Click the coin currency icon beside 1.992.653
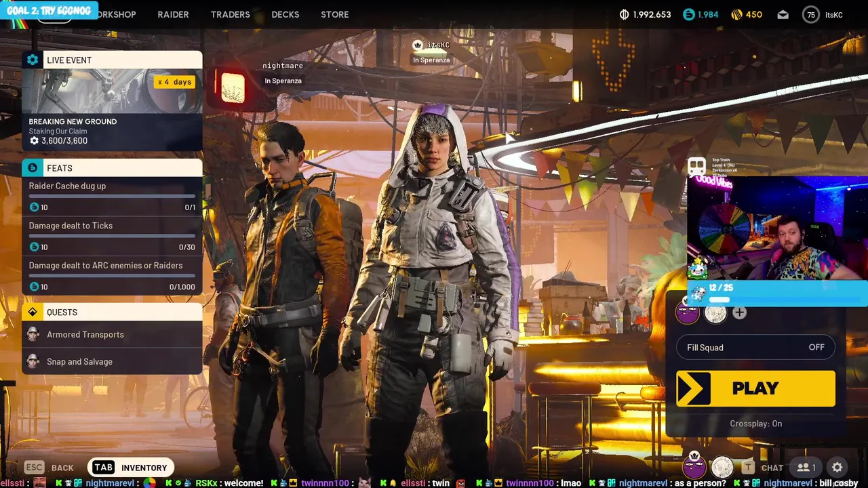The width and height of the screenshot is (868, 488). tap(625, 14)
